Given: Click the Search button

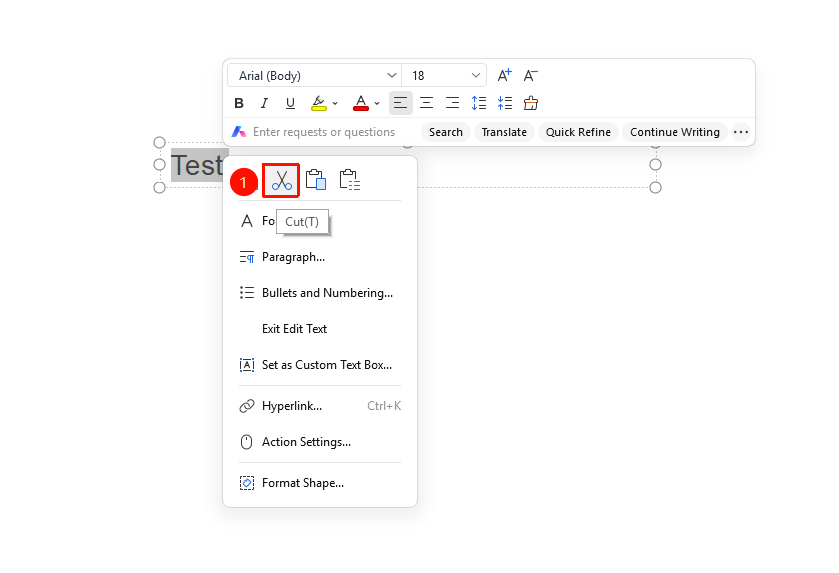Looking at the screenshot, I should pos(446,132).
